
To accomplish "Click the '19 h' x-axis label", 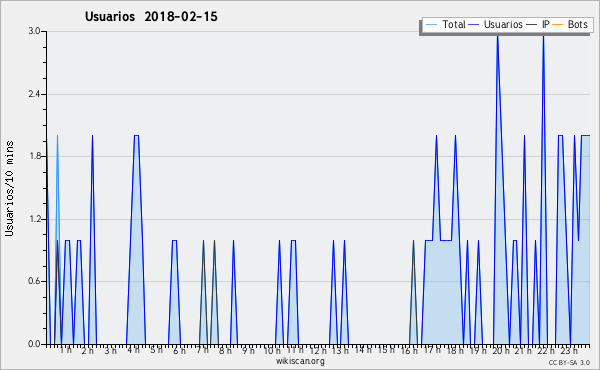I will (478, 351).
